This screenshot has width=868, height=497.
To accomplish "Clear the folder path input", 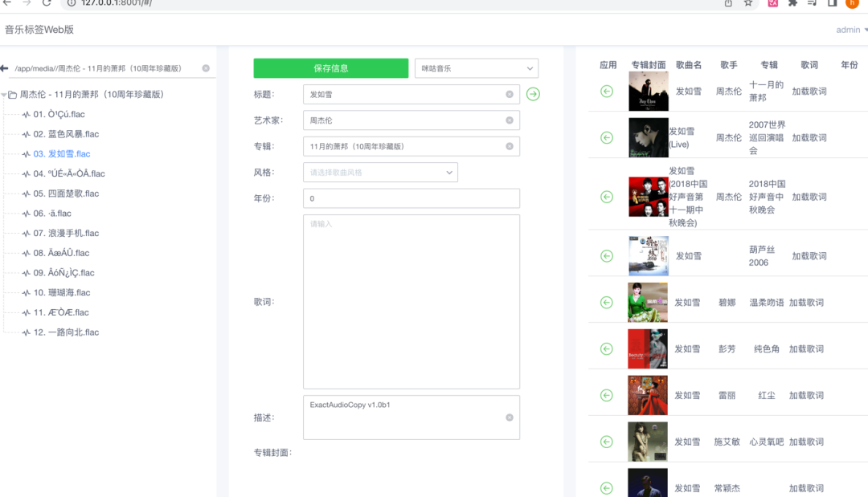I will coord(206,68).
